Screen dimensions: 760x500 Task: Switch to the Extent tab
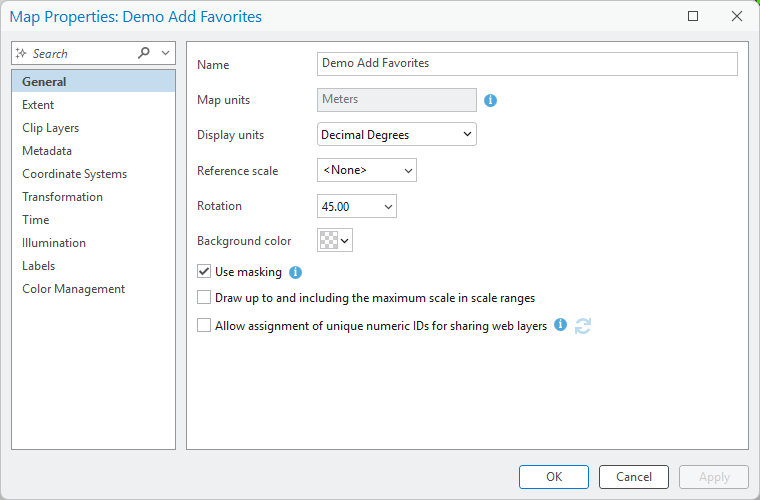pos(94,105)
